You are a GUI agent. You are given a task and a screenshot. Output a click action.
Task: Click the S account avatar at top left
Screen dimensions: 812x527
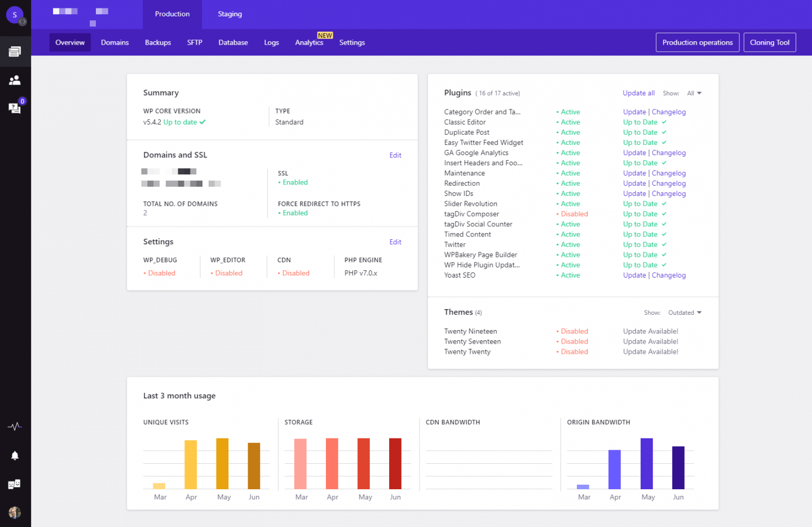15,15
